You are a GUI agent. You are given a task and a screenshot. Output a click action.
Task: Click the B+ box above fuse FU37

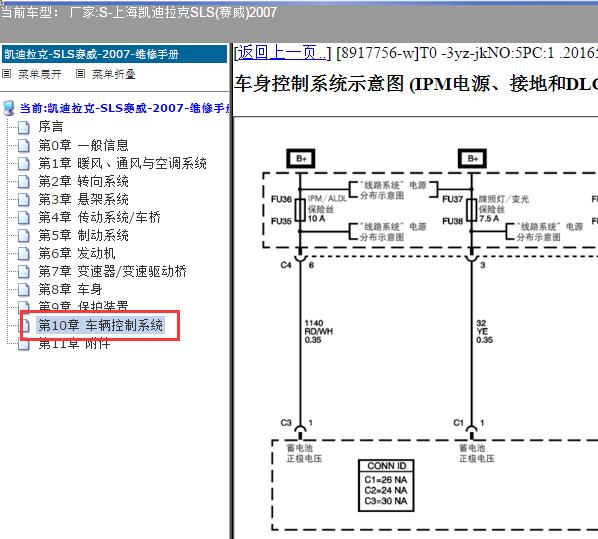(x=472, y=158)
